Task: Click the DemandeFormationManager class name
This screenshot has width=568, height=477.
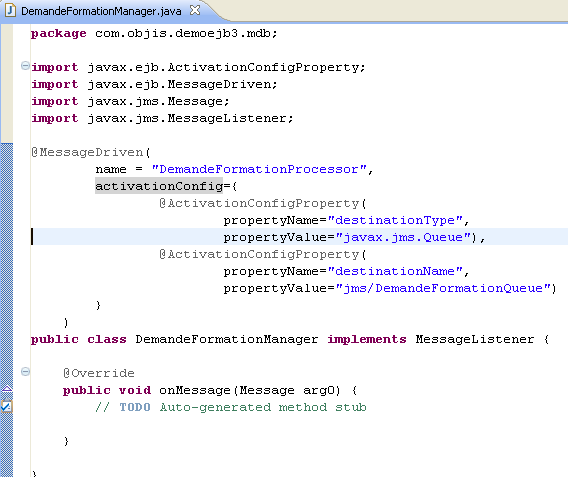Action: [227, 339]
